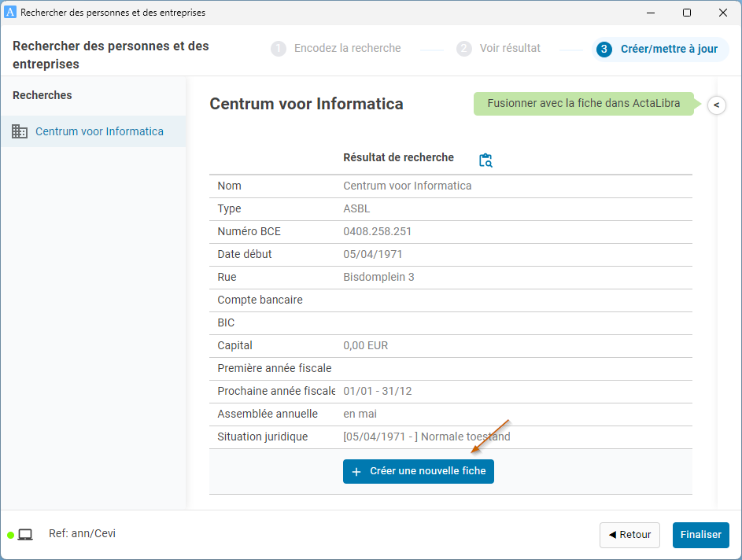The width and height of the screenshot is (742, 560).
Task: Minimize the window
Action: [x=651, y=13]
